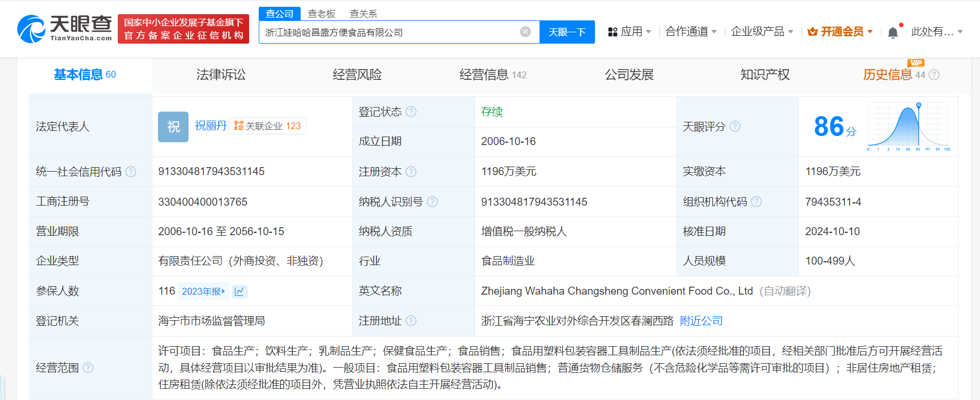
Task: Open the 2023年报 annual report selector
Action: [204, 291]
